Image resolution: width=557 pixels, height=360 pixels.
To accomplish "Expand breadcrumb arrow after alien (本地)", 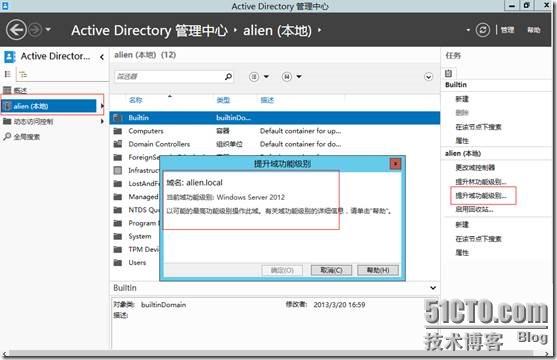I will (x=319, y=30).
